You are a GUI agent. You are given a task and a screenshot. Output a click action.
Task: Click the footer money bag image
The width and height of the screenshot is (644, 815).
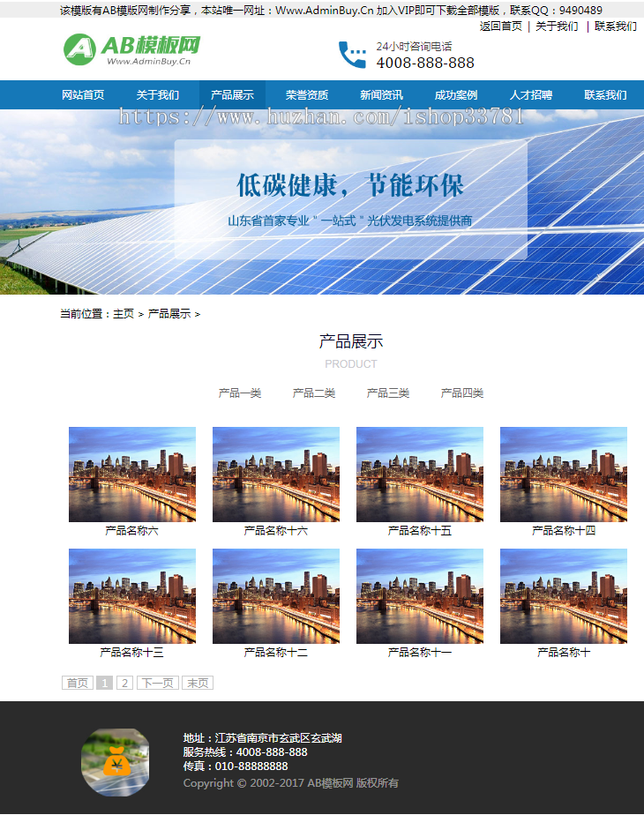[x=115, y=762]
